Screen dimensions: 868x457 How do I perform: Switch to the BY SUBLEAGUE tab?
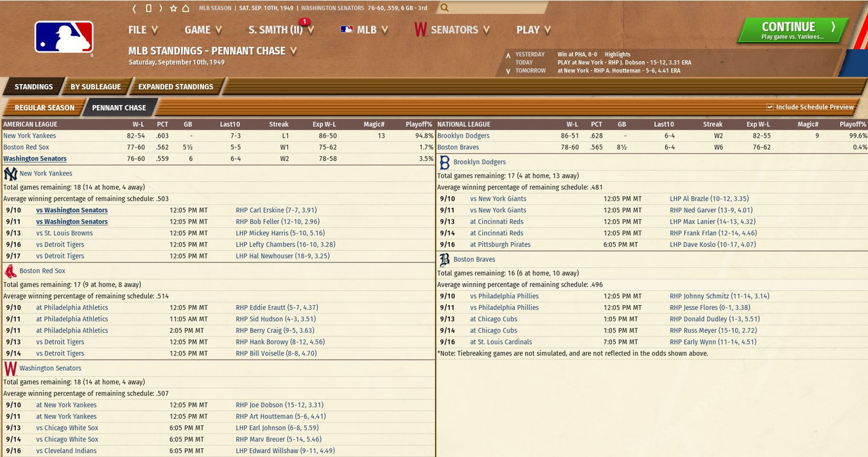coord(96,87)
